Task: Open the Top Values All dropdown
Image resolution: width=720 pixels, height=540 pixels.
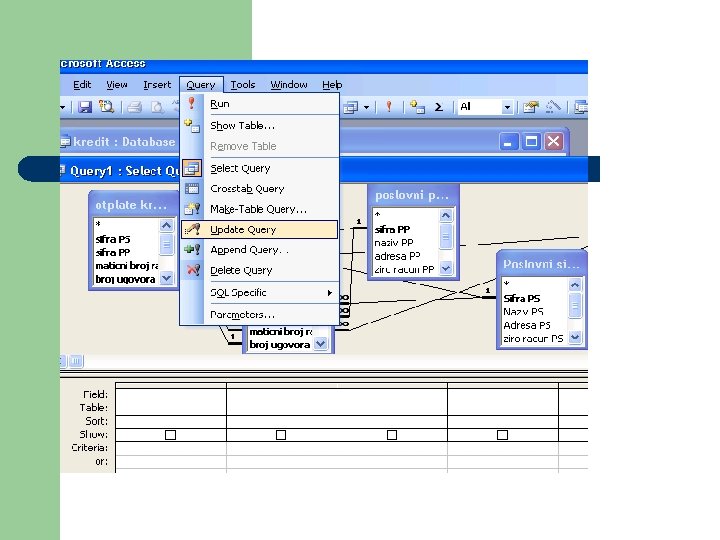Action: pyautogui.click(x=507, y=107)
